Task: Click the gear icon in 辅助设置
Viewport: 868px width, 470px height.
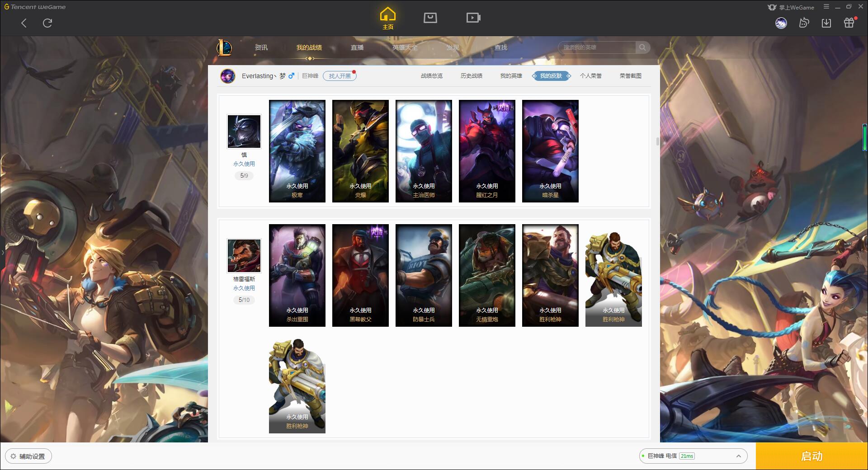Action: (13, 456)
